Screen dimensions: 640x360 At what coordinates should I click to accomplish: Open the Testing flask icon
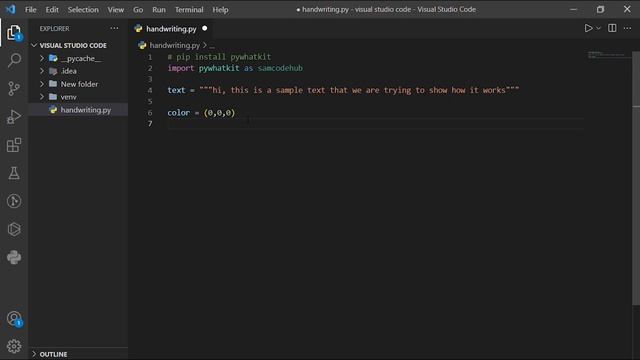tap(14, 173)
